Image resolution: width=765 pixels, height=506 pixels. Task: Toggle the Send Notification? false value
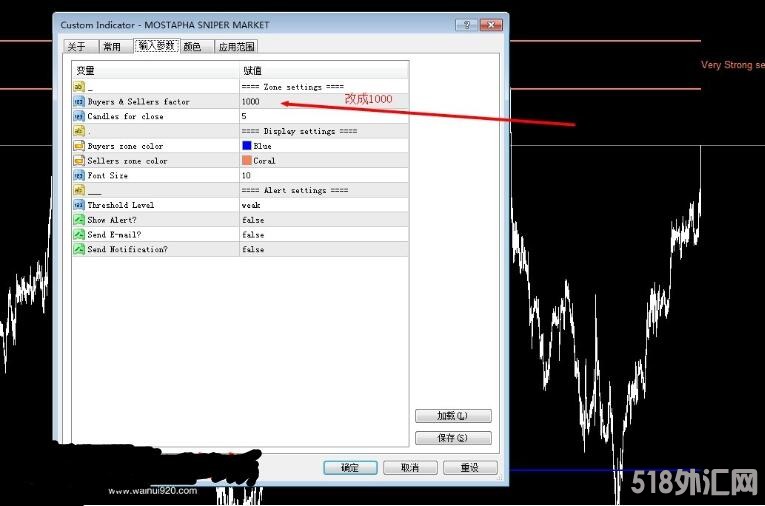324,249
